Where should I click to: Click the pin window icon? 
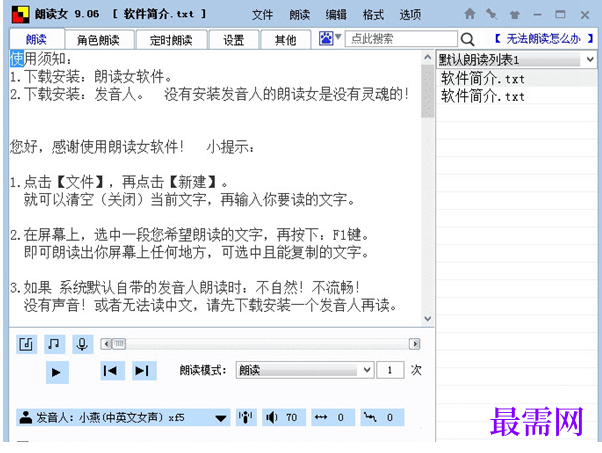pyautogui.click(x=491, y=15)
